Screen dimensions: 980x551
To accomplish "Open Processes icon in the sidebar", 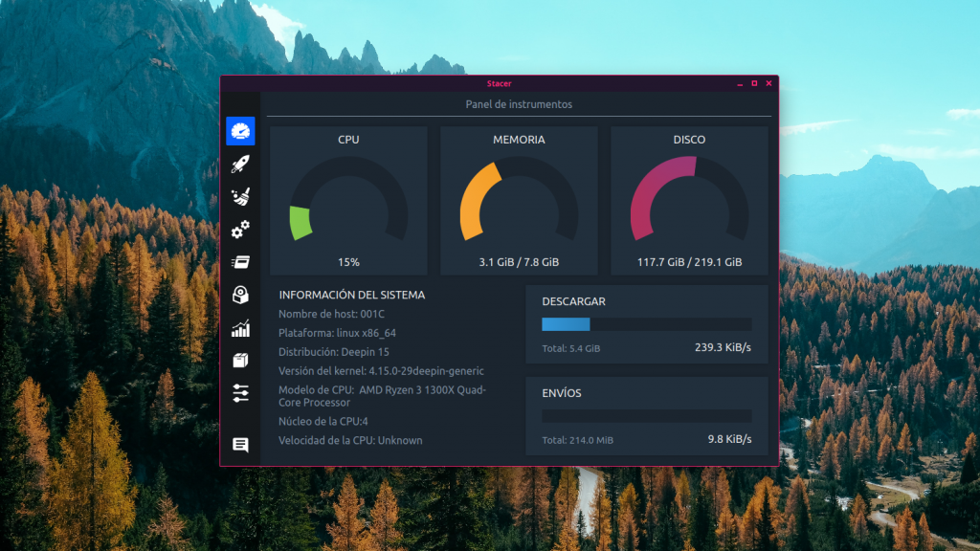I will [x=240, y=262].
